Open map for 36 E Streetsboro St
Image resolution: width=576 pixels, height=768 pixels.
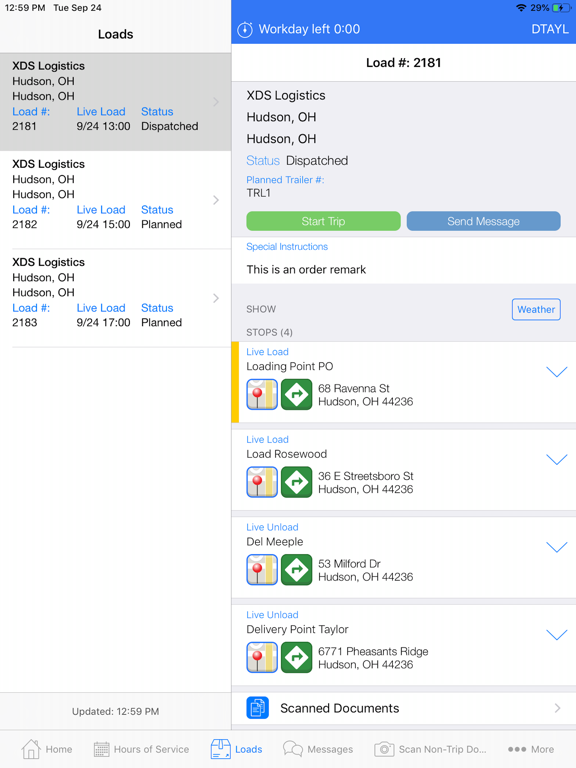click(262, 482)
